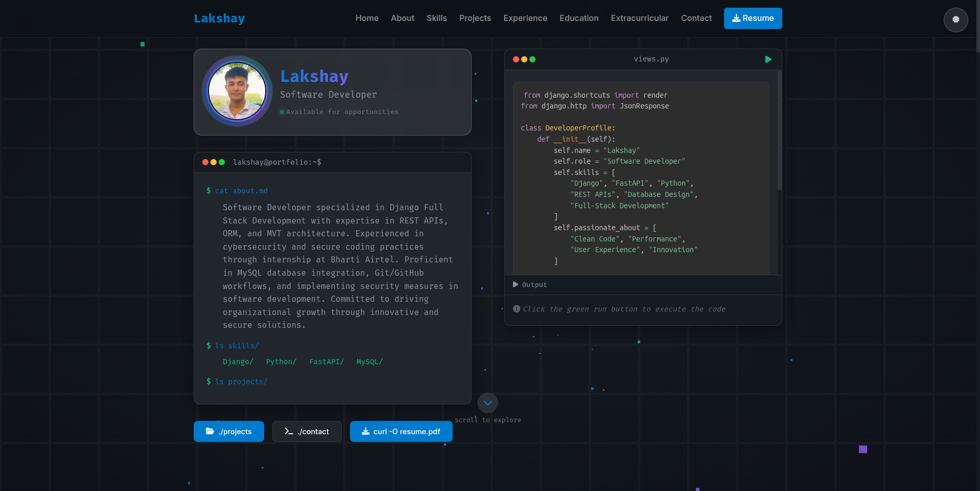Click the download icon inside the Resume button
This screenshot has width=980, height=491.
[735, 18]
